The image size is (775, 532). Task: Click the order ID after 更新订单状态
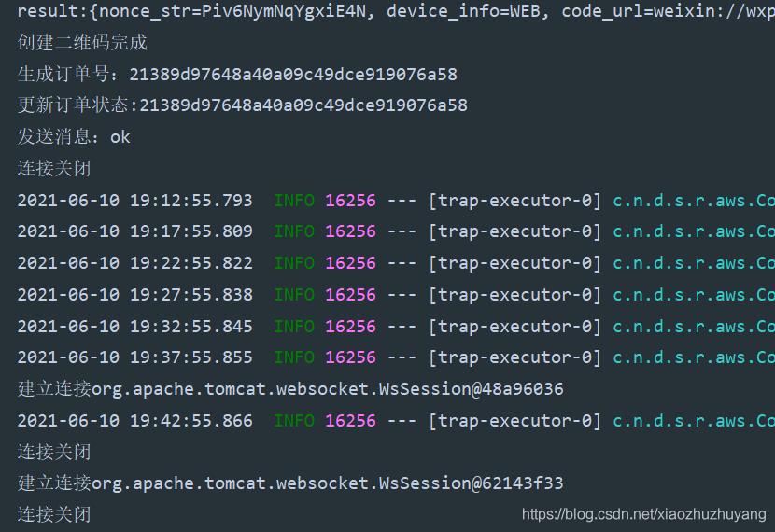303,105
